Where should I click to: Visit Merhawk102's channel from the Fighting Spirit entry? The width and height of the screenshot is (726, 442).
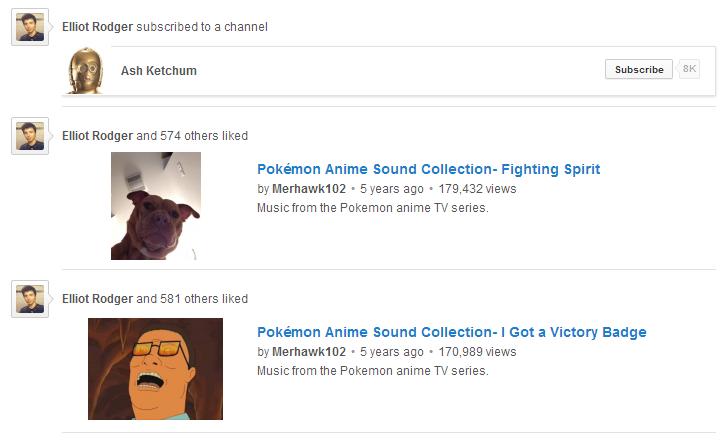coord(308,189)
